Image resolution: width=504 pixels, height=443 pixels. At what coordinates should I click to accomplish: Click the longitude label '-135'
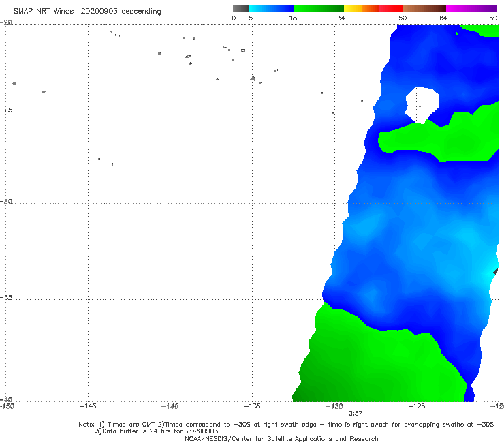click(x=252, y=406)
